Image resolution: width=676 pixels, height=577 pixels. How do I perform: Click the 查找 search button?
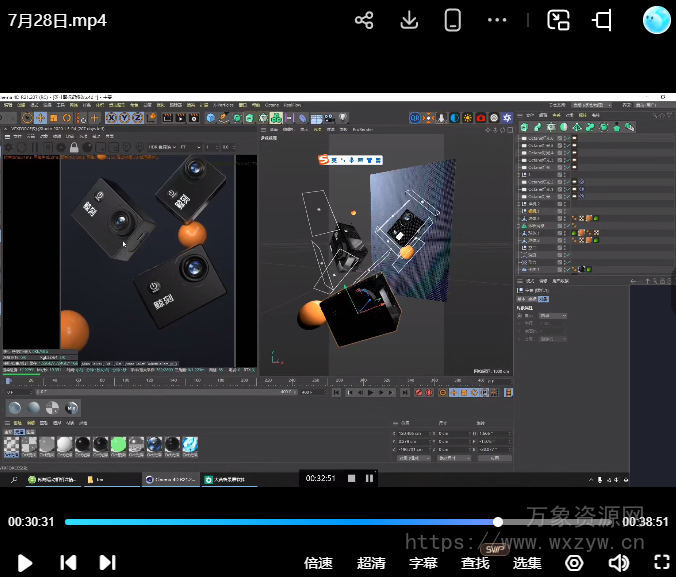click(475, 563)
